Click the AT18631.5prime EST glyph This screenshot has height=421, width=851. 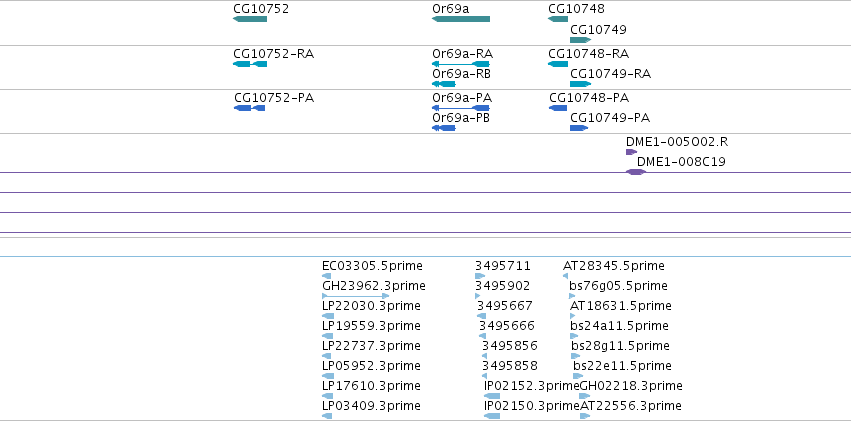pos(574,316)
